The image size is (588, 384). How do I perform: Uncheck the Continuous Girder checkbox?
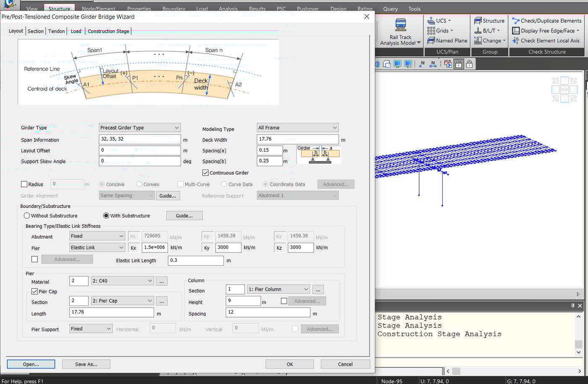pyautogui.click(x=205, y=172)
